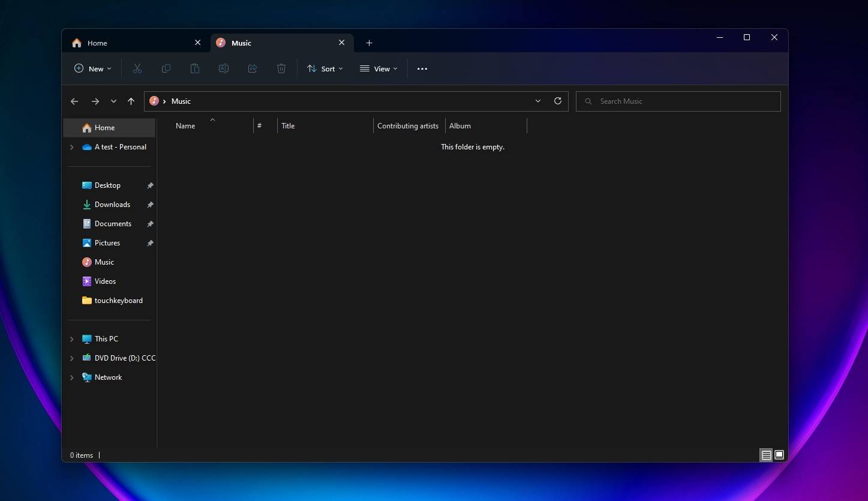
Task: Click the Rename icon in the toolbar
Action: [224, 68]
